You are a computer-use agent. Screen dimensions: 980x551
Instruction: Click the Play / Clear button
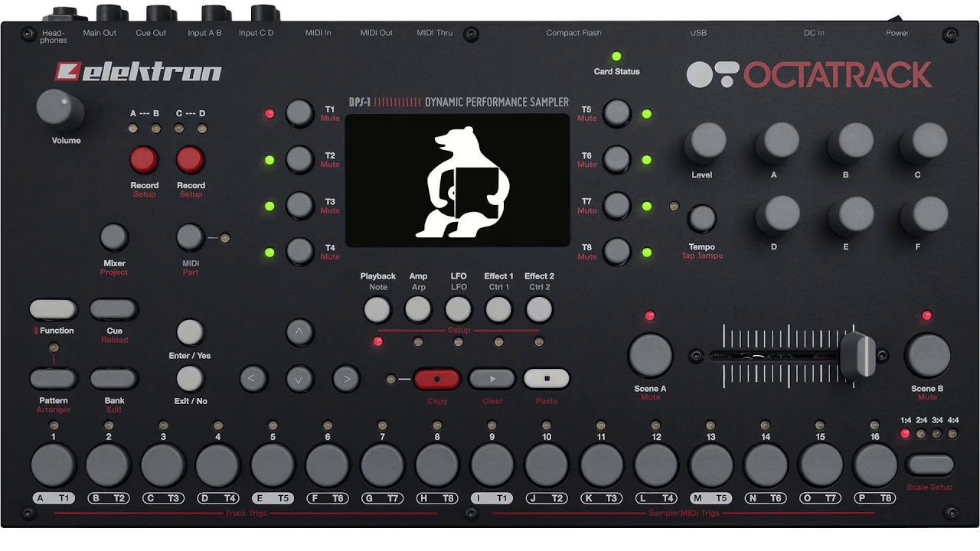(492, 379)
